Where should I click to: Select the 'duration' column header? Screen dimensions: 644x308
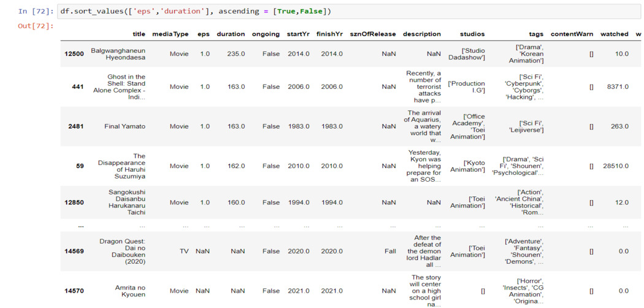click(231, 34)
